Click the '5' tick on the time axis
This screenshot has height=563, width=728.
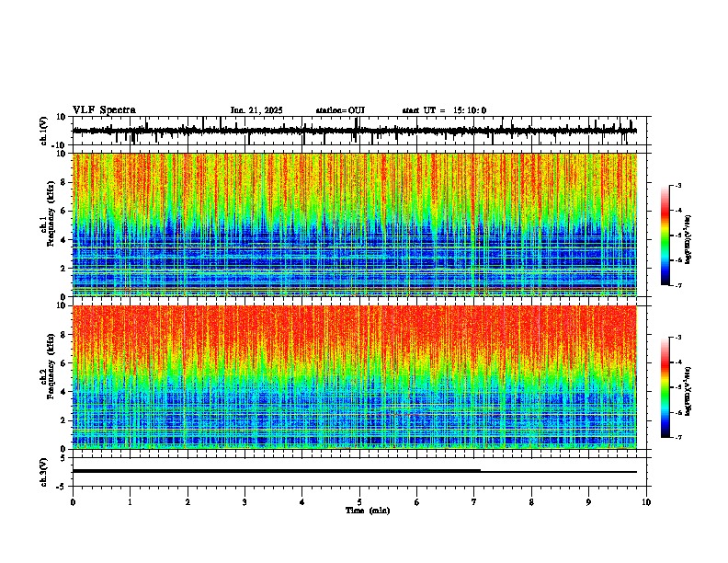pos(359,502)
